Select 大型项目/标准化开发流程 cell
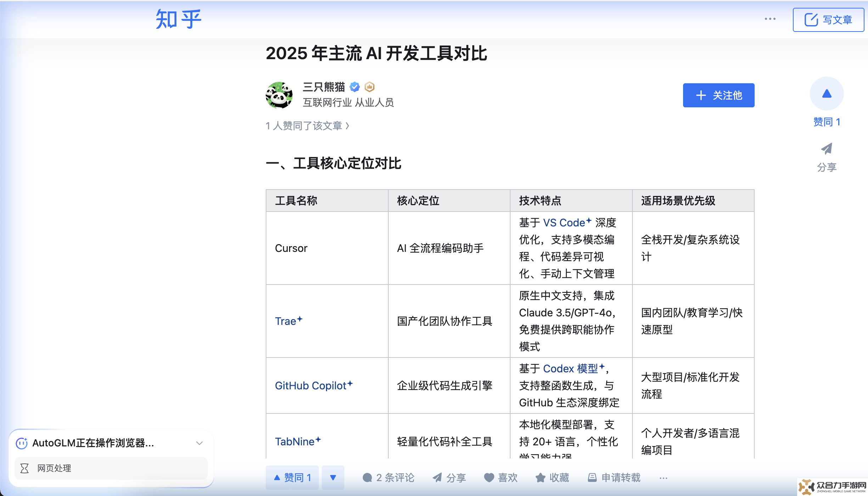 coord(693,385)
